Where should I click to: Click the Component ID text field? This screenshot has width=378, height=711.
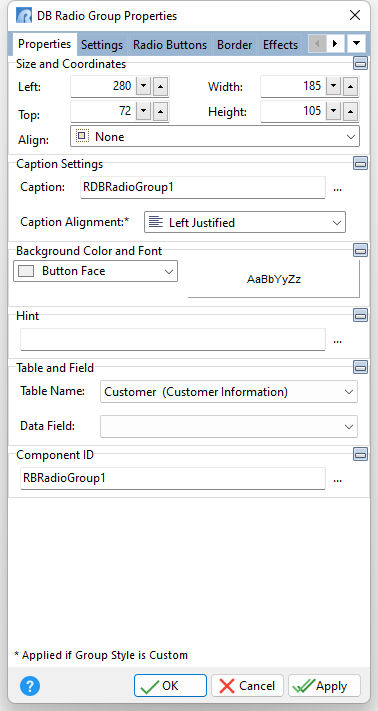173,478
